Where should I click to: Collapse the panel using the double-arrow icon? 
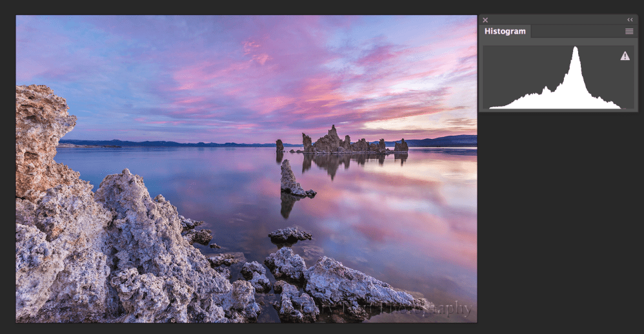(630, 20)
